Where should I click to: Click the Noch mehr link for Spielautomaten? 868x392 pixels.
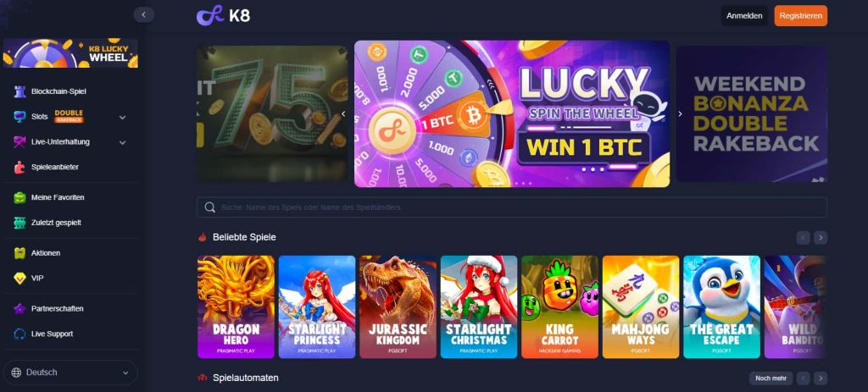pyautogui.click(x=771, y=378)
